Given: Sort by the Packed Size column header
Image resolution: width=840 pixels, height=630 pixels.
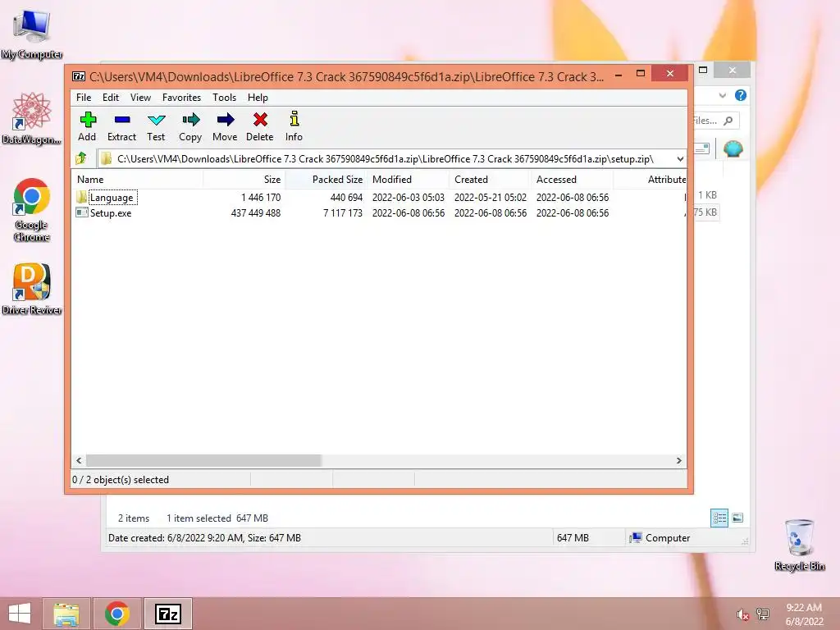Looking at the screenshot, I should click(x=326, y=180).
